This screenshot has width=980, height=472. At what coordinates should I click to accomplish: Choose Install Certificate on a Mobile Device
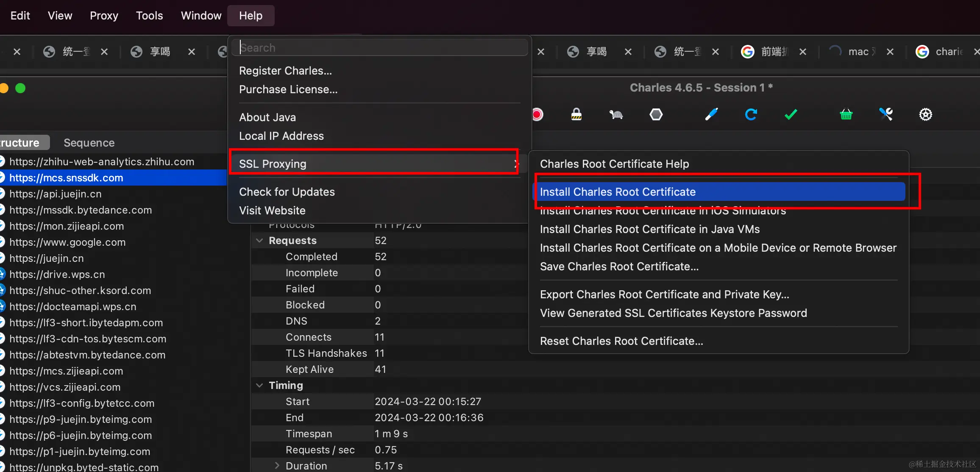tap(718, 248)
